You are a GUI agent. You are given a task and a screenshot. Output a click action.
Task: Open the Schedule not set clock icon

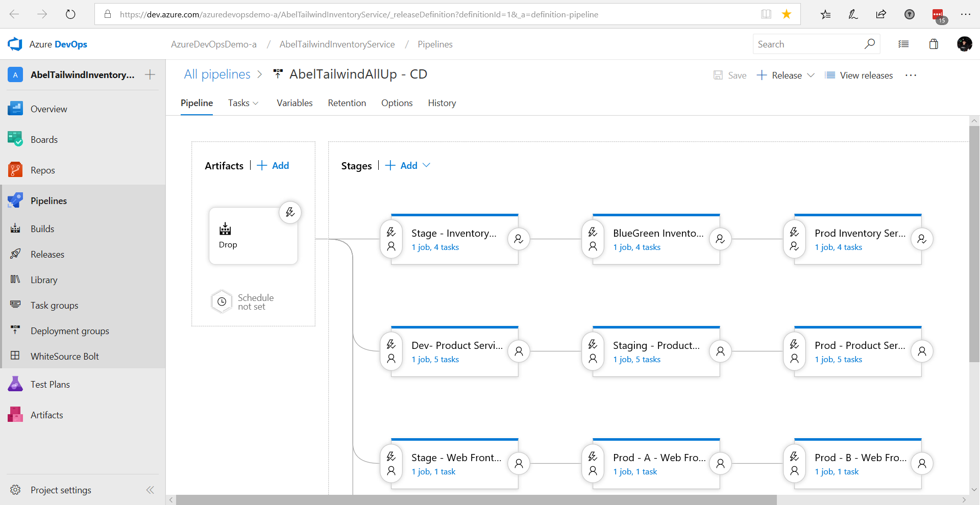click(x=222, y=301)
